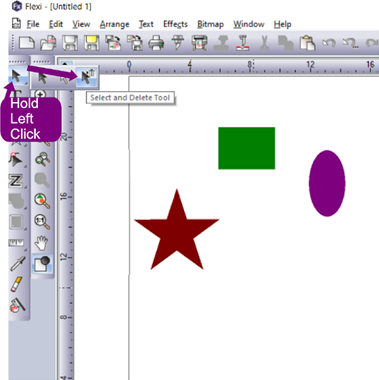Select the Eyedropper tool

[x=17, y=264]
